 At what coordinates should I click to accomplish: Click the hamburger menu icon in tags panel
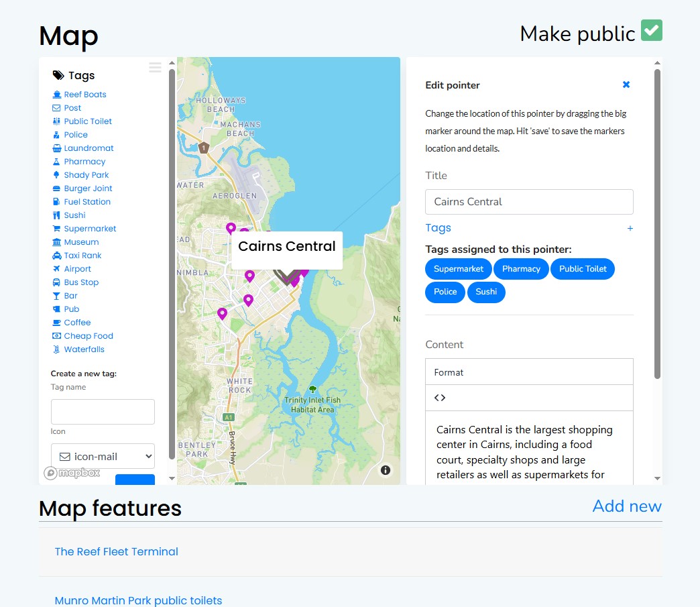coord(155,67)
